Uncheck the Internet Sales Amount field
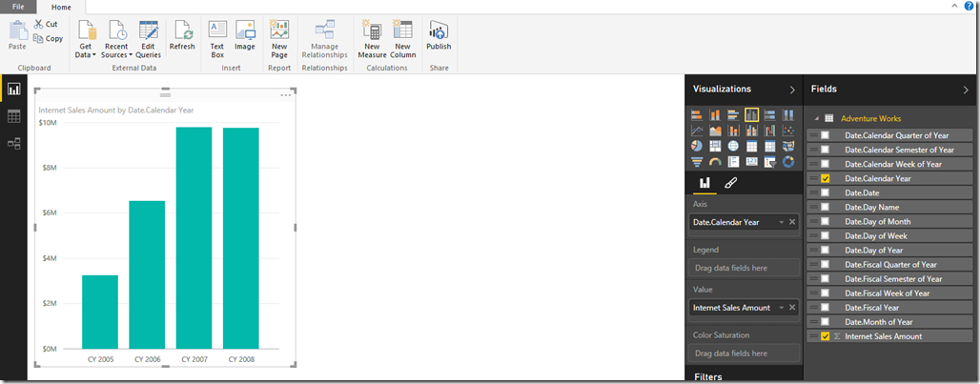 point(825,336)
